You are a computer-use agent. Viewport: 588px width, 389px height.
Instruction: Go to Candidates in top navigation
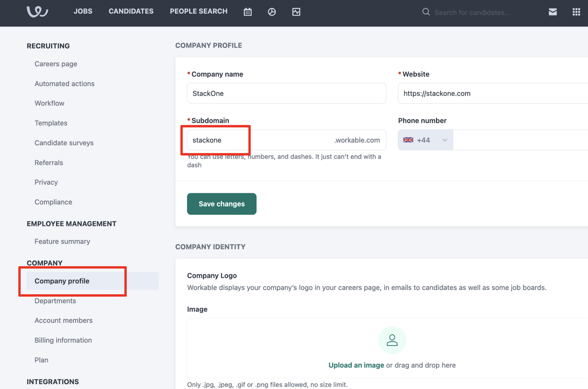(x=131, y=11)
